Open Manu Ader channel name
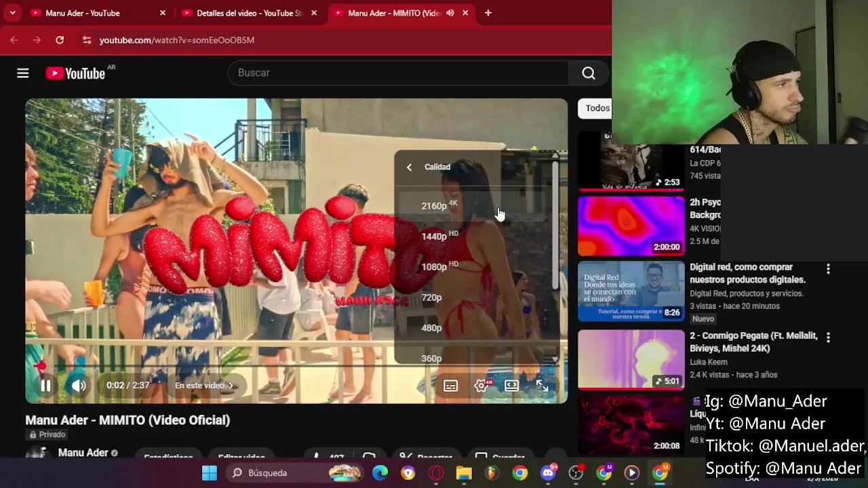 tap(83, 452)
